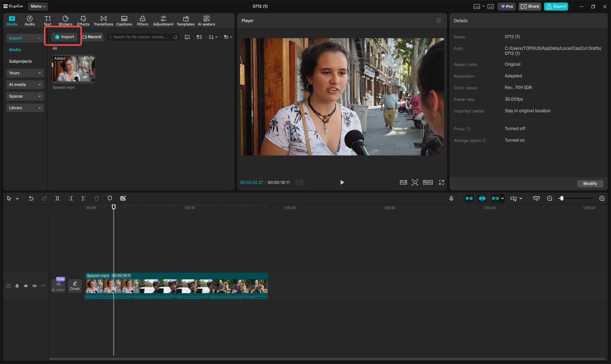
Task: Open the Stickers panel
Action: [65, 20]
